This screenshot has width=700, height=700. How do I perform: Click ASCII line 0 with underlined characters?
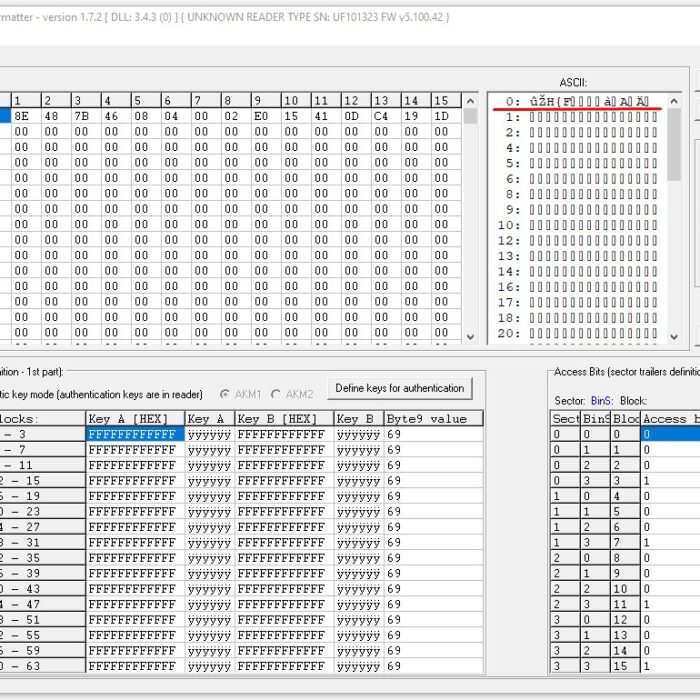[577, 102]
